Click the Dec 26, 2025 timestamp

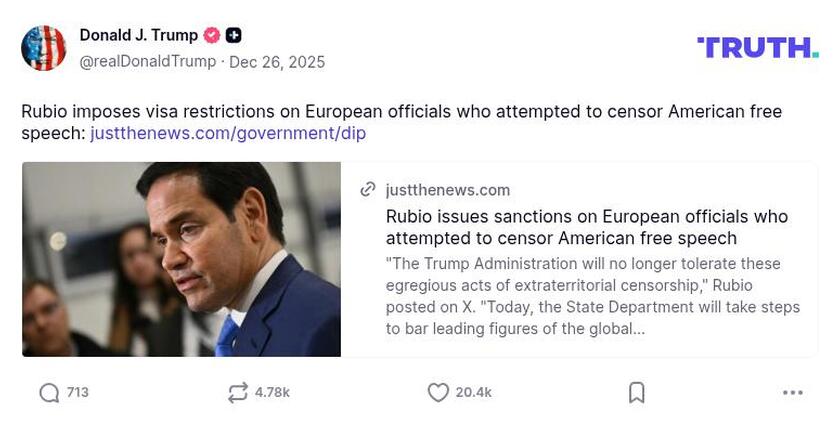tap(277, 62)
